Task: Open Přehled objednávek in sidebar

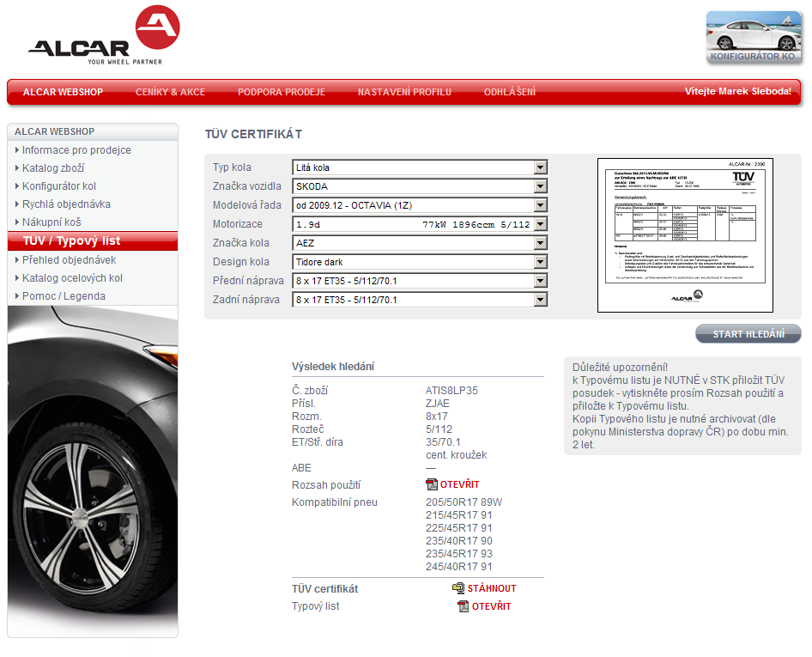Action: [x=69, y=260]
